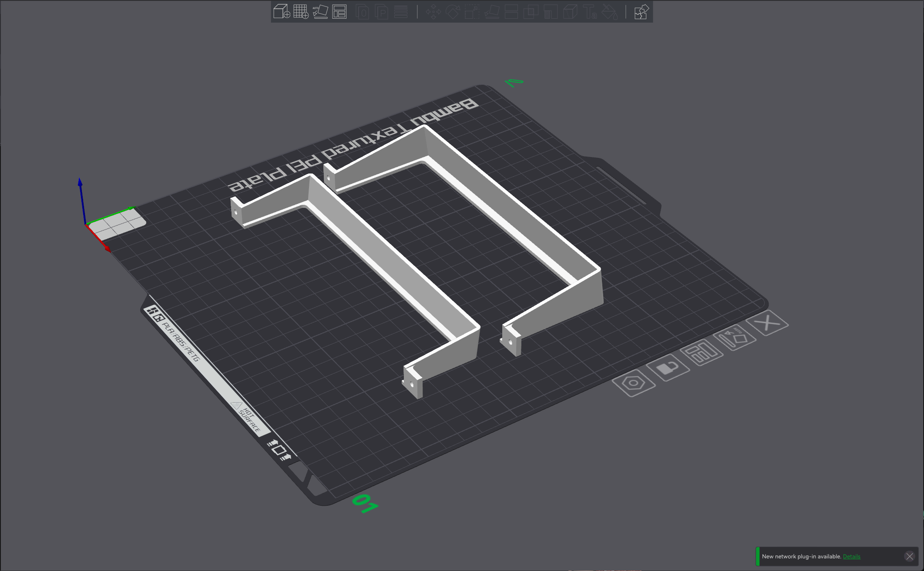The image size is (924, 571).
Task: Open plate settings hexagon icon
Action: point(633,383)
